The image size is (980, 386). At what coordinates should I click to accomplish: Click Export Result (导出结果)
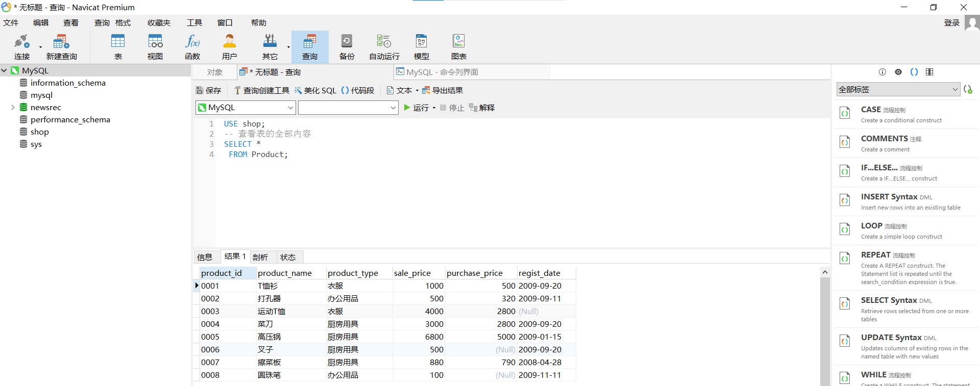[443, 90]
